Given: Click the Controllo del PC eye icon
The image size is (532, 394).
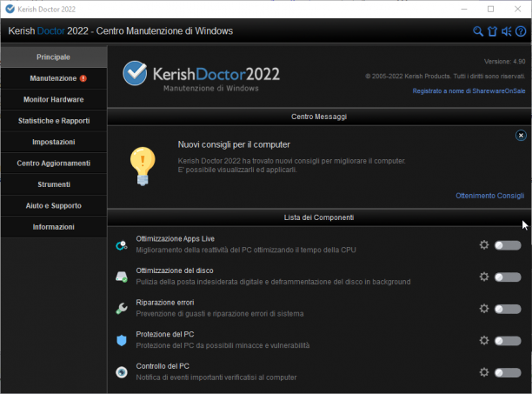Looking at the screenshot, I should 122,372.
